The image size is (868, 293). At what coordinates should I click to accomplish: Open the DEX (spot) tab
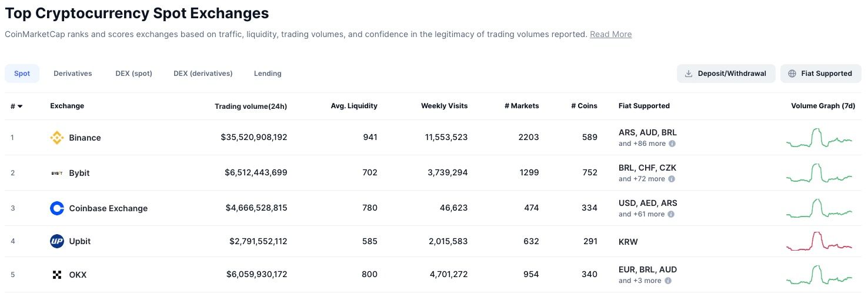pos(133,74)
